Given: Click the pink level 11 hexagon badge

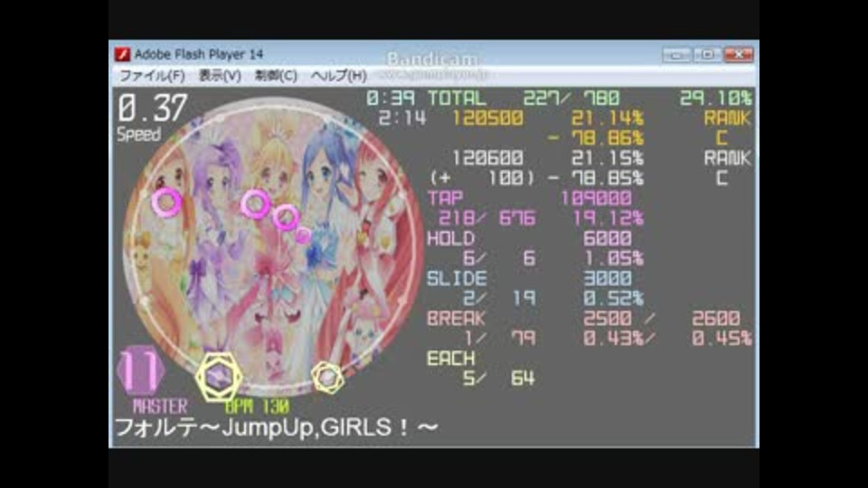Looking at the screenshot, I should 141,371.
